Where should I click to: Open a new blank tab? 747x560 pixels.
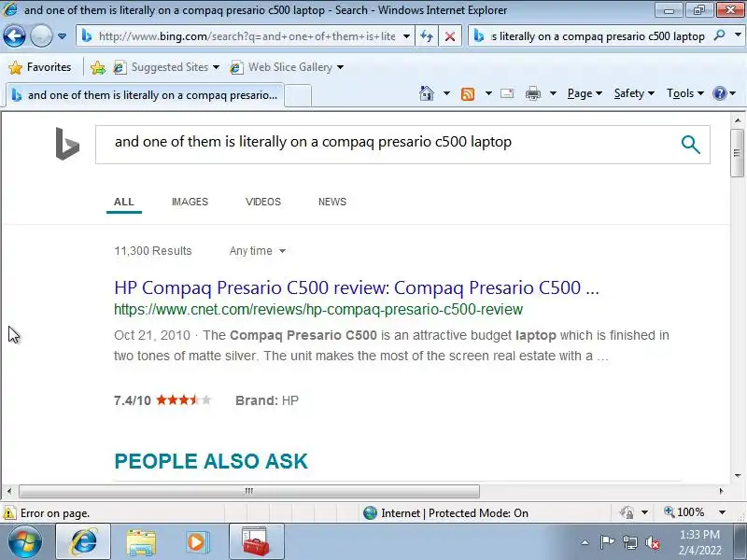tap(298, 96)
